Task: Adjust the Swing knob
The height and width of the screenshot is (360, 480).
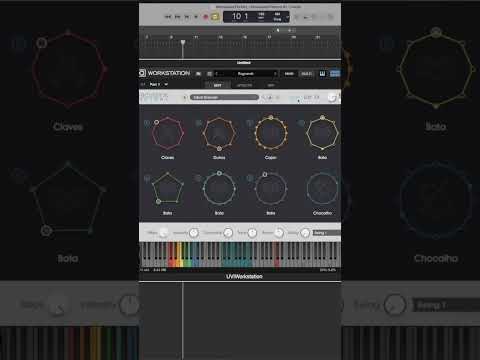Action: (x=305, y=233)
